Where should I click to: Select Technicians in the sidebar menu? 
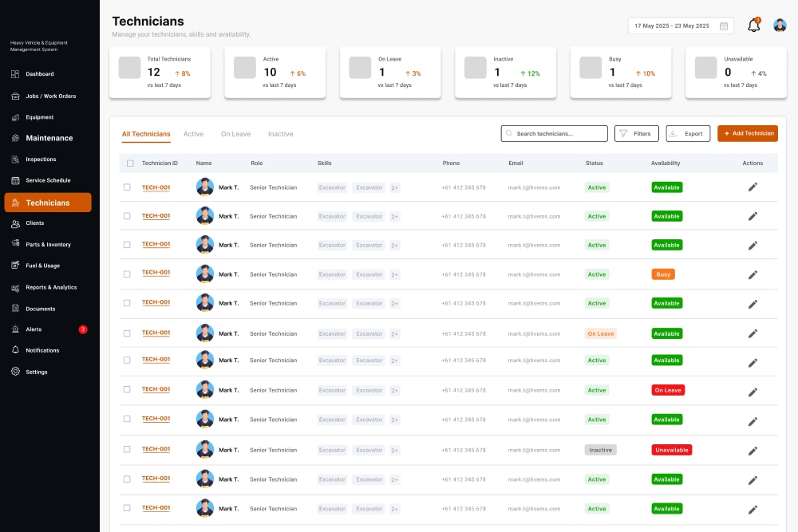(48, 203)
